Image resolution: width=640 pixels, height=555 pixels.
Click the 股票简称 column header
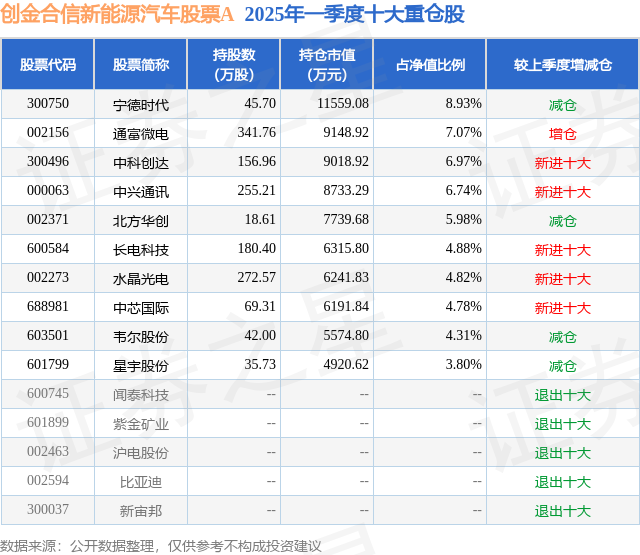coord(141,64)
